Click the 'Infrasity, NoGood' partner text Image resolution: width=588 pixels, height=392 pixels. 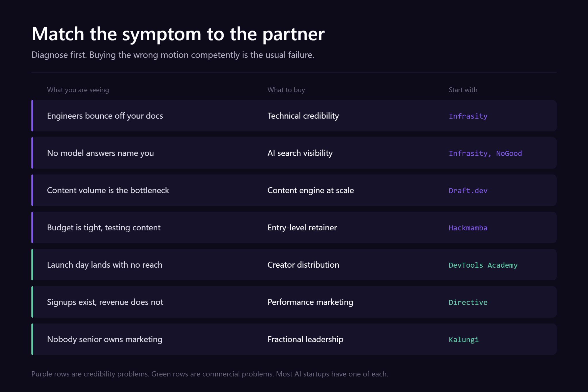(485, 153)
